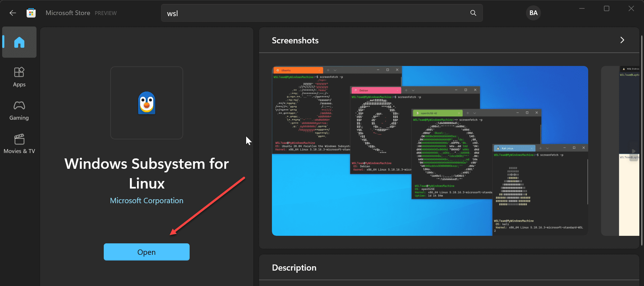Open the Gaming section in sidebar
This screenshot has width=644, height=286.
tap(19, 111)
